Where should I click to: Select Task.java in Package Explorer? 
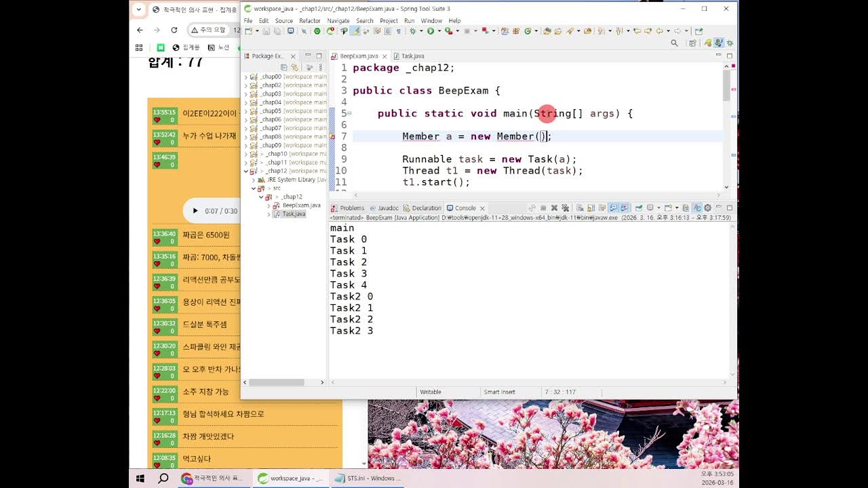pos(294,214)
